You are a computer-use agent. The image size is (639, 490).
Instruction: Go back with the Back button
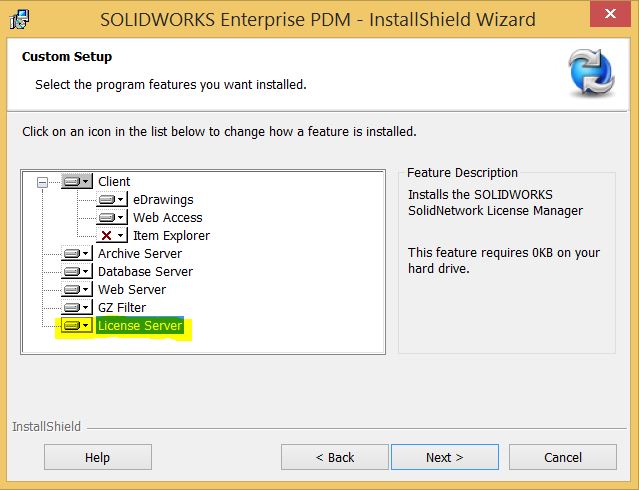[x=334, y=457]
